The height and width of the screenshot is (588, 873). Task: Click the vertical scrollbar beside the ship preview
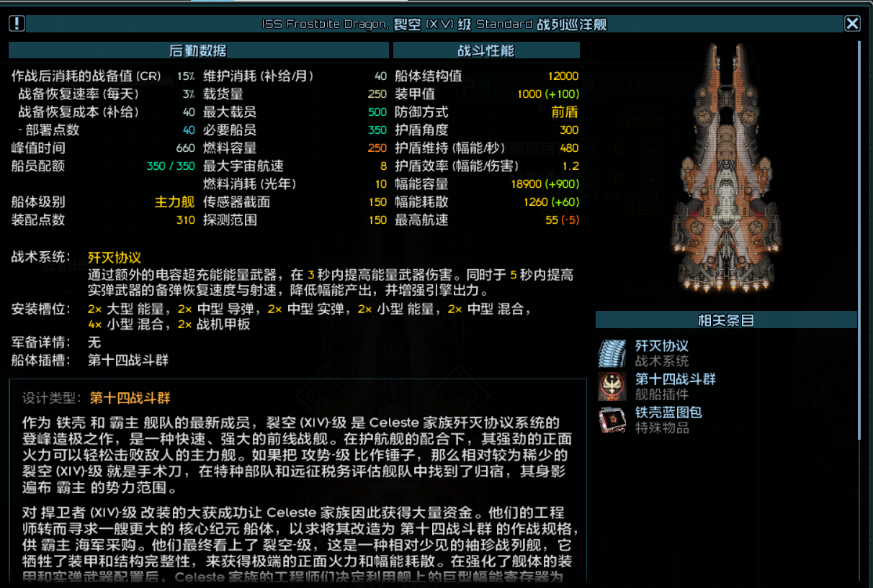[x=859, y=240]
